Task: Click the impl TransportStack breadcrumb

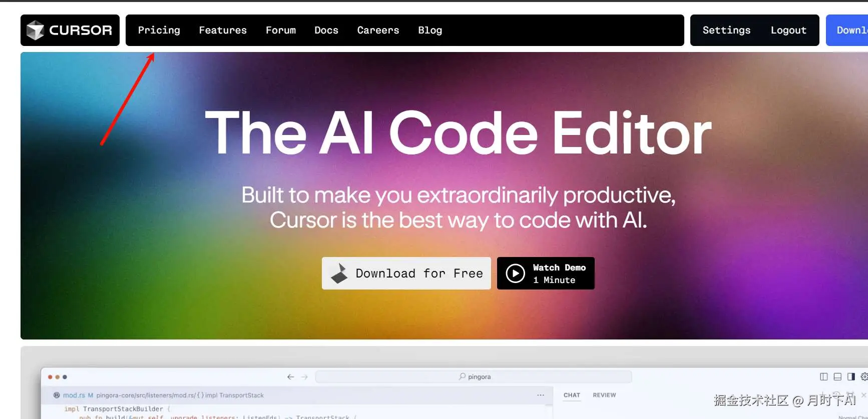Action: [234, 395]
